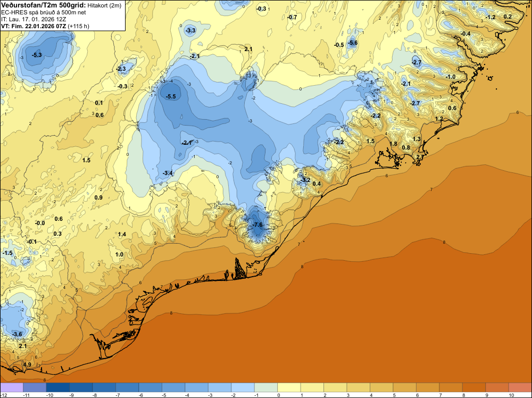This screenshot has height=398, width=532.
Task: Click the -0.1 temperature label
Action: click(x=31, y=242)
